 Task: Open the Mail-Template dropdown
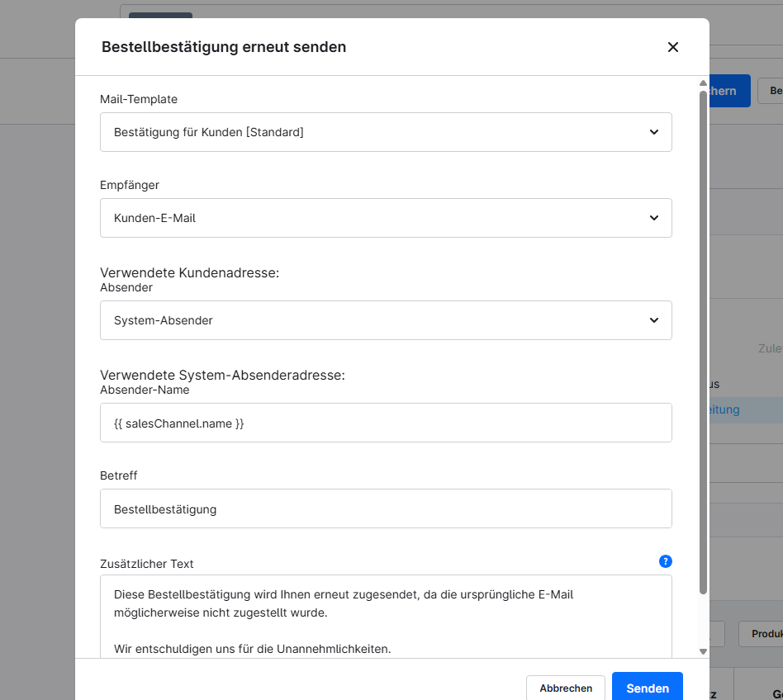386,132
